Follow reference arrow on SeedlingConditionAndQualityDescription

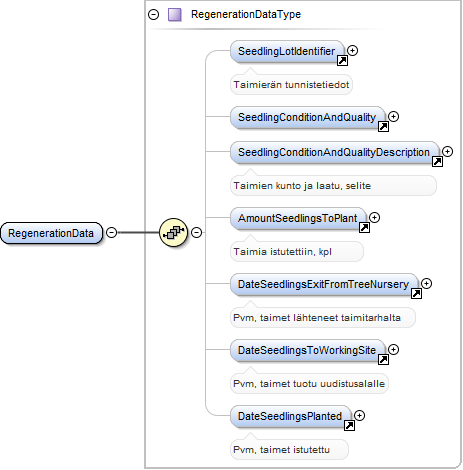tap(437, 161)
